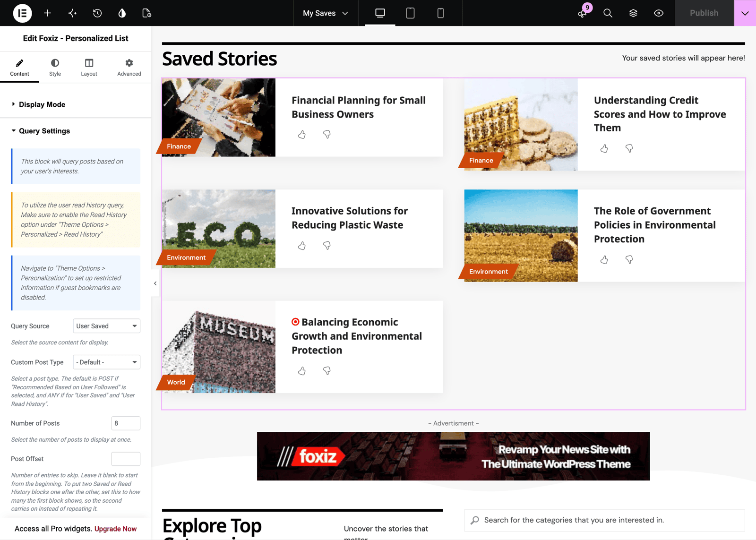Open the Query Source dropdown
Viewport: 756px width, 540px height.
(107, 326)
